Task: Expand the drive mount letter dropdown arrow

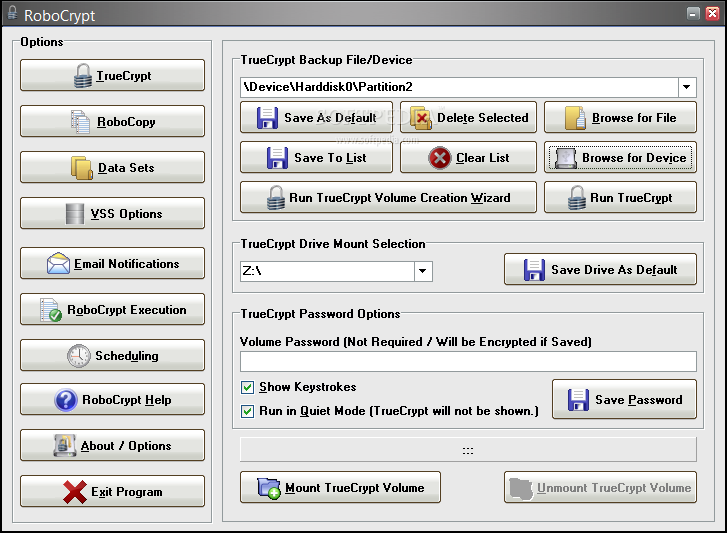Action: pyautogui.click(x=422, y=271)
